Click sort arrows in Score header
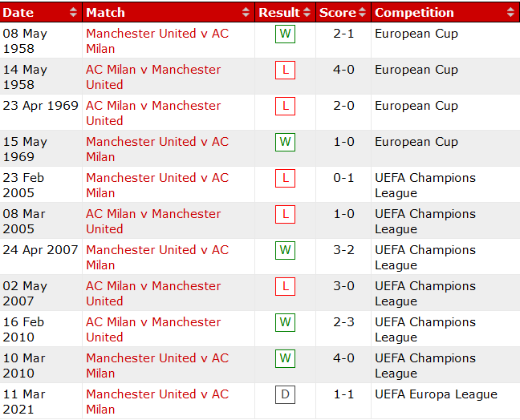 coord(363,13)
